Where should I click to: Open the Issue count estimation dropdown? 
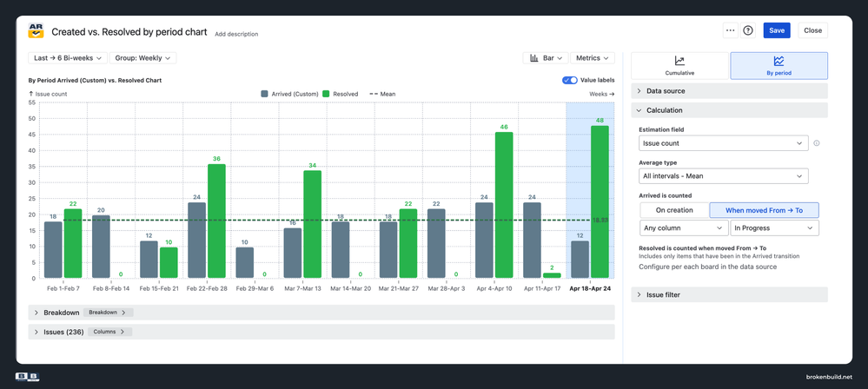click(x=723, y=143)
